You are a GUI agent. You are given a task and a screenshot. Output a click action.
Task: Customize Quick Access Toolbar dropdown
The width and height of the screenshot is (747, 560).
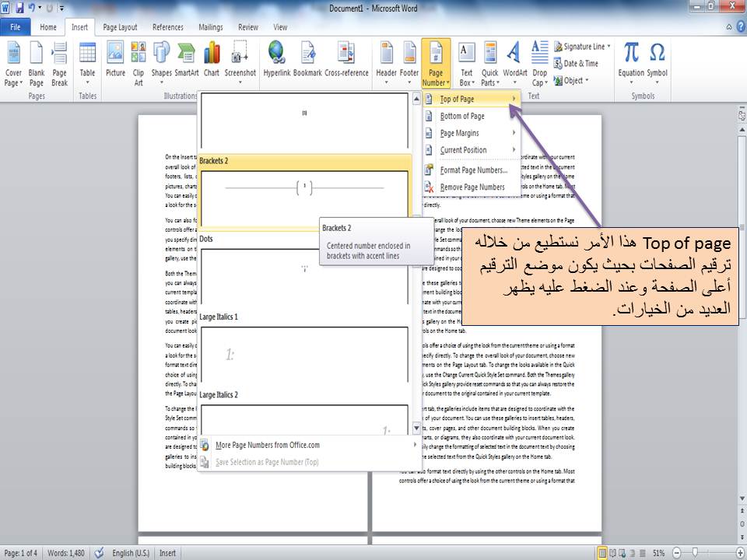(61, 8)
